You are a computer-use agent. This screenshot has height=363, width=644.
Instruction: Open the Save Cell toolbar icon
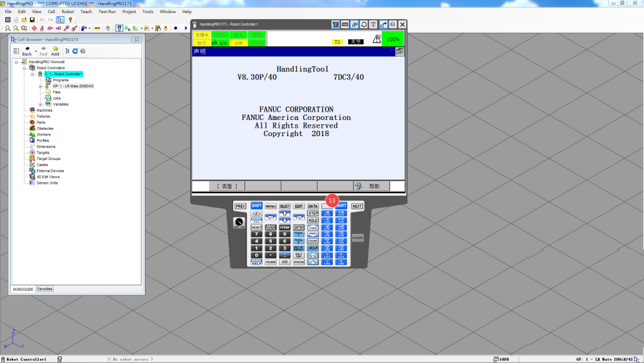pos(32,20)
